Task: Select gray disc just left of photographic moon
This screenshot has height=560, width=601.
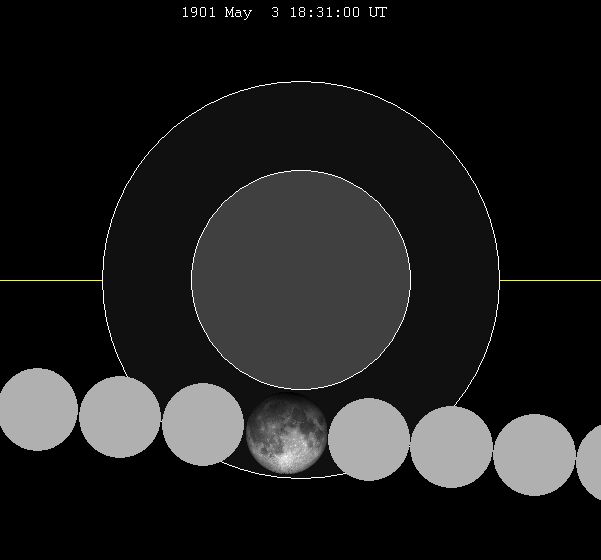Action: click(x=203, y=424)
